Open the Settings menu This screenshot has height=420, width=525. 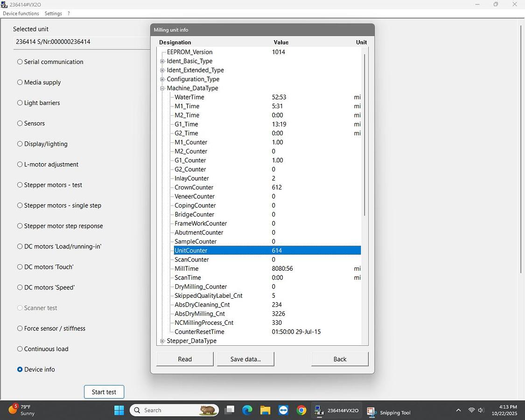pyautogui.click(x=53, y=14)
